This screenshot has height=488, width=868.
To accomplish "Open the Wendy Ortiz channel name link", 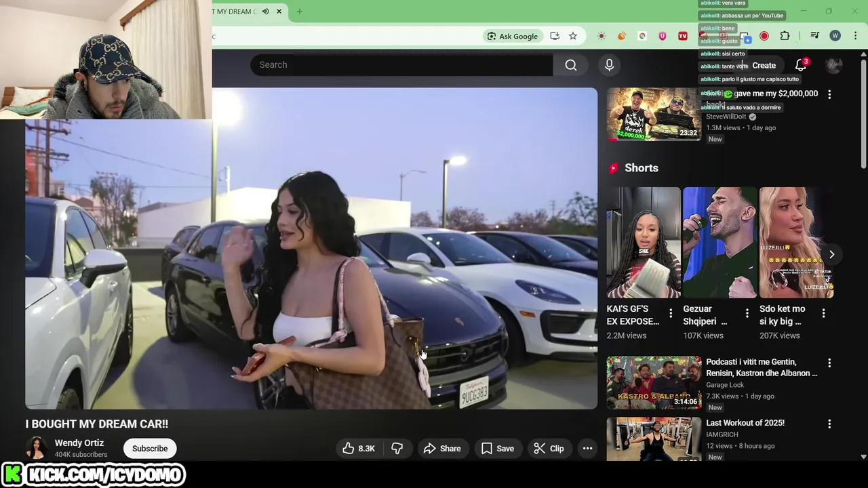I will [79, 443].
